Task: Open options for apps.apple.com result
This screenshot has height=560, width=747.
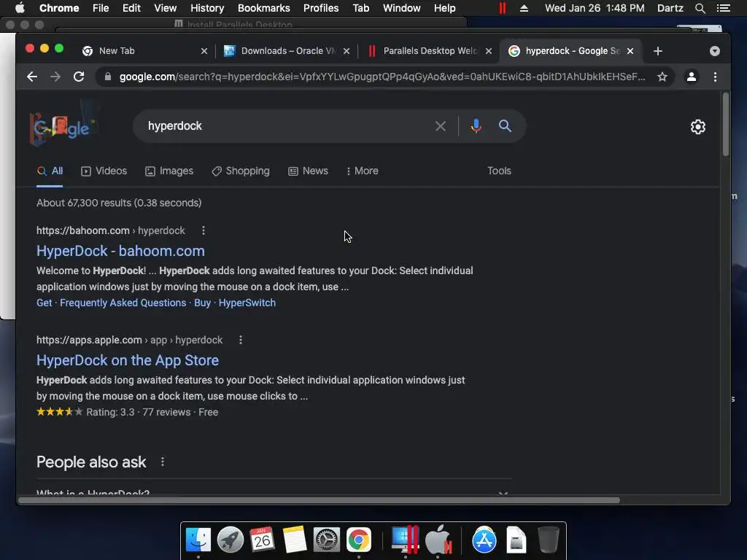Action: pyautogui.click(x=241, y=340)
